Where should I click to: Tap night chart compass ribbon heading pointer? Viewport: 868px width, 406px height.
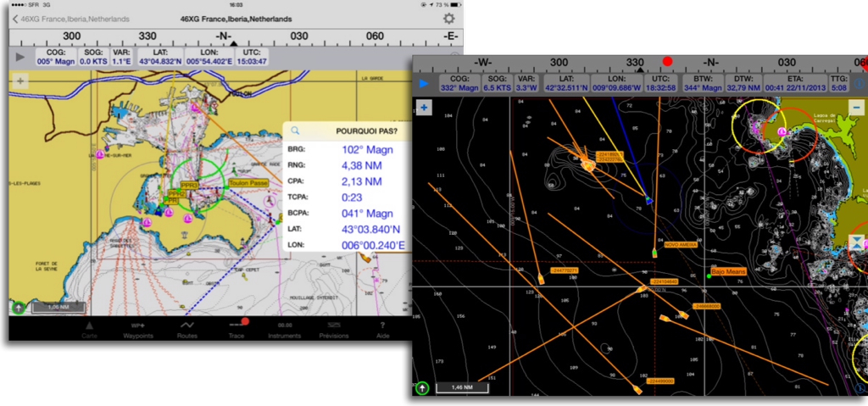641,70
